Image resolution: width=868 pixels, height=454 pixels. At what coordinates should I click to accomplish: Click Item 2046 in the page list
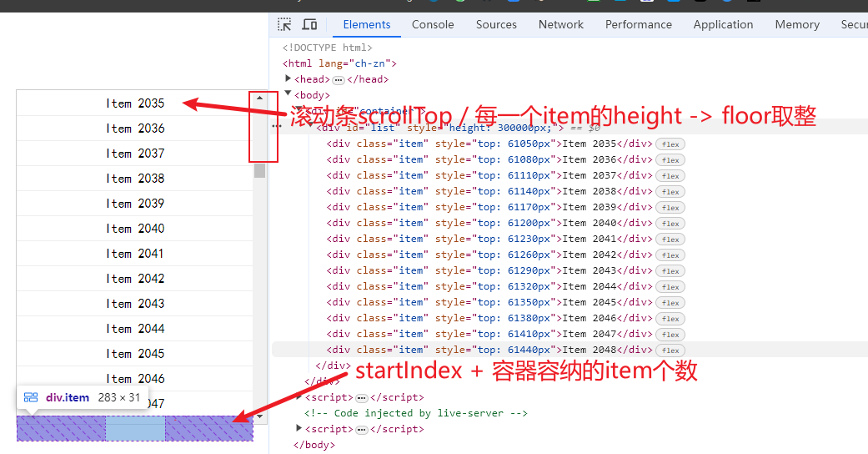(x=135, y=378)
